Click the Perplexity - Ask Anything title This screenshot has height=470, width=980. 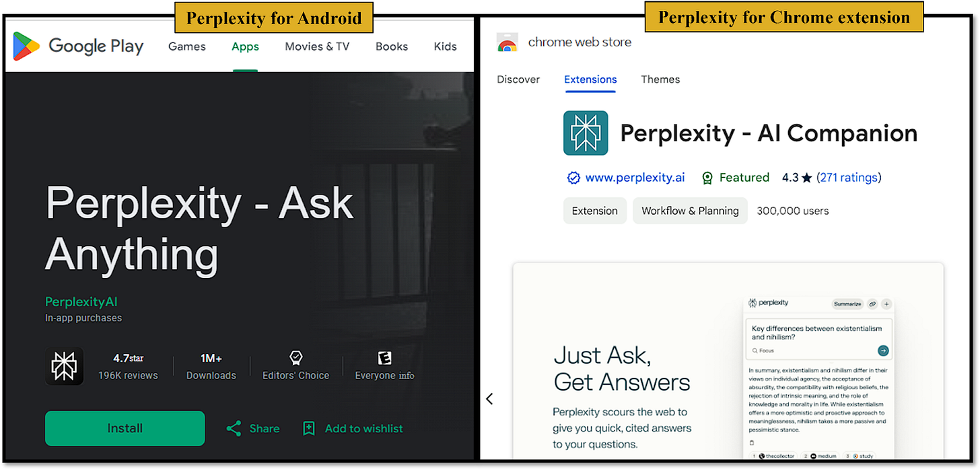tap(199, 229)
